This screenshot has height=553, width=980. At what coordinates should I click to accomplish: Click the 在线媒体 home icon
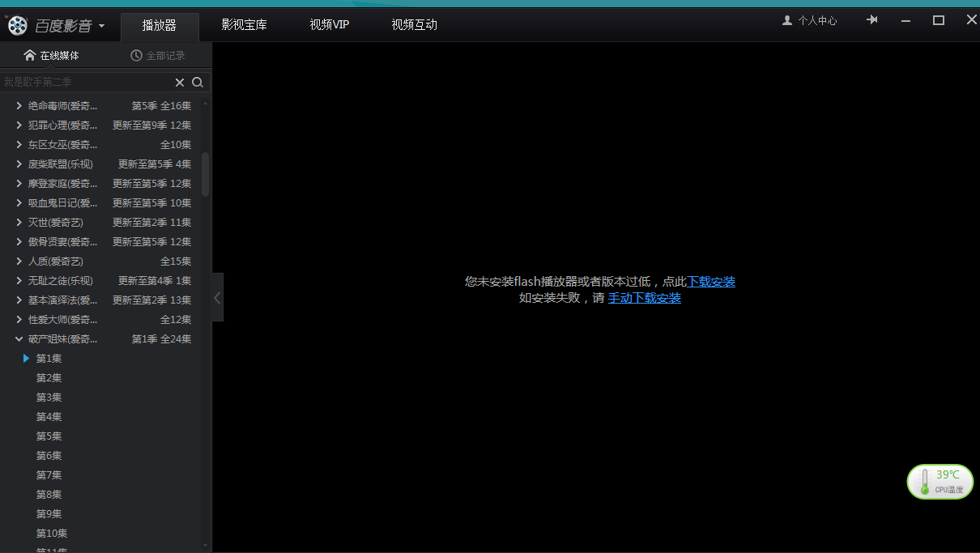click(29, 54)
